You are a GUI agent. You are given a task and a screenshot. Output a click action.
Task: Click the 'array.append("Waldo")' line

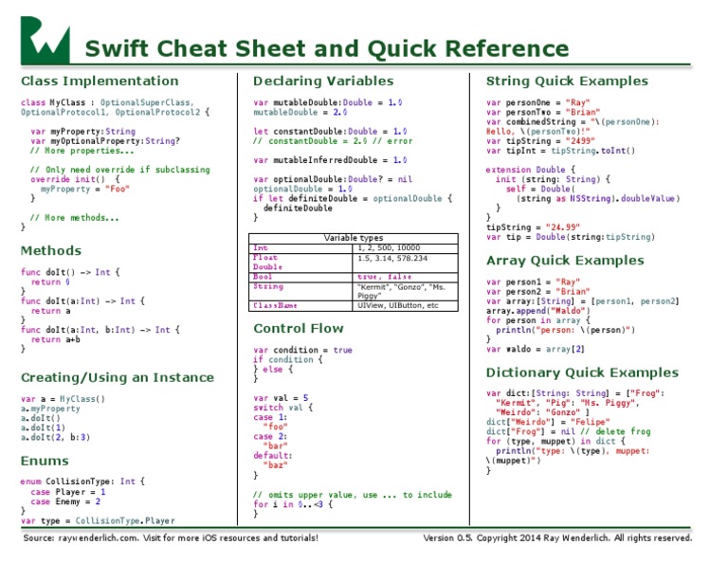coord(538,311)
